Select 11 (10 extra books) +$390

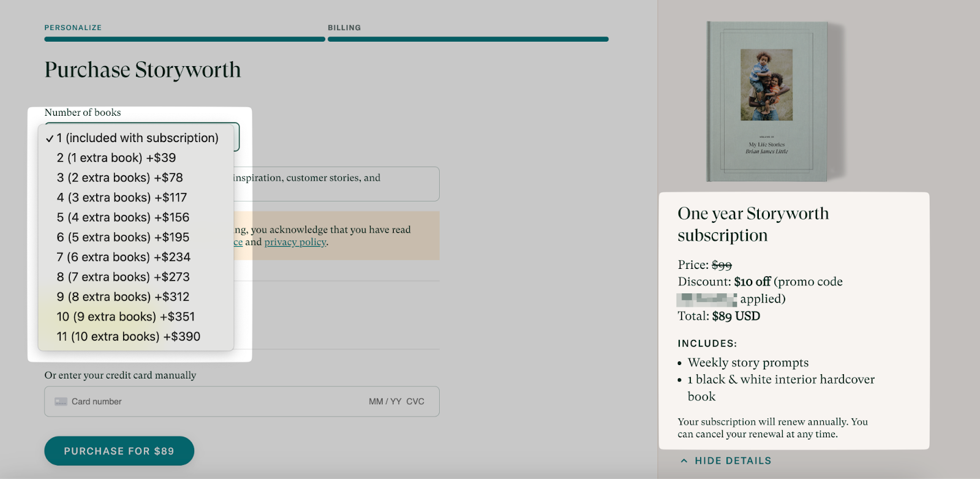(x=129, y=337)
